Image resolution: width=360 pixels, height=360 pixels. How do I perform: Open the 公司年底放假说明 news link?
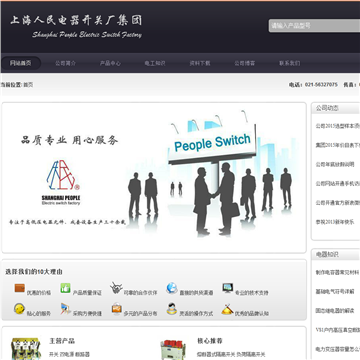[x=335, y=164]
